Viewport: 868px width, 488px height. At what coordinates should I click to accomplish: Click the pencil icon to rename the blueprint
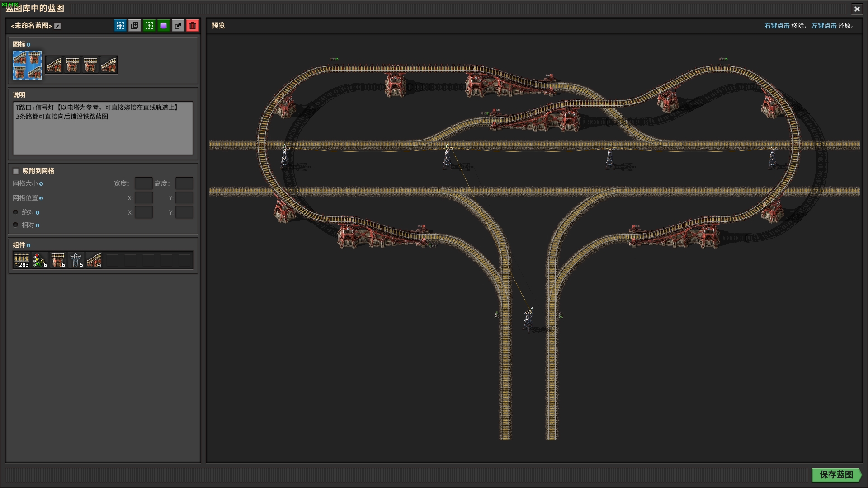coord(57,26)
